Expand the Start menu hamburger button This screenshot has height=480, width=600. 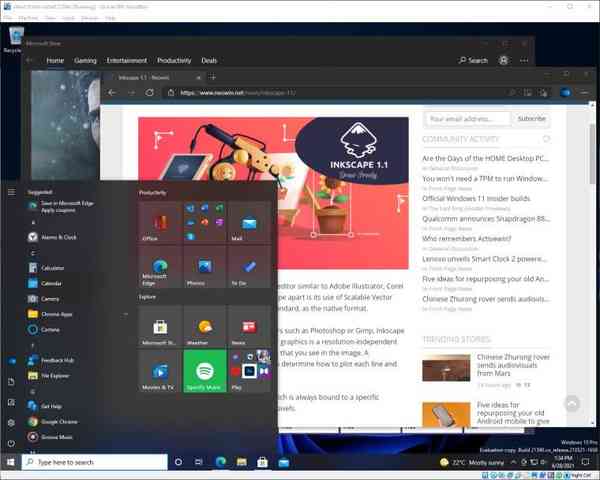(11, 192)
